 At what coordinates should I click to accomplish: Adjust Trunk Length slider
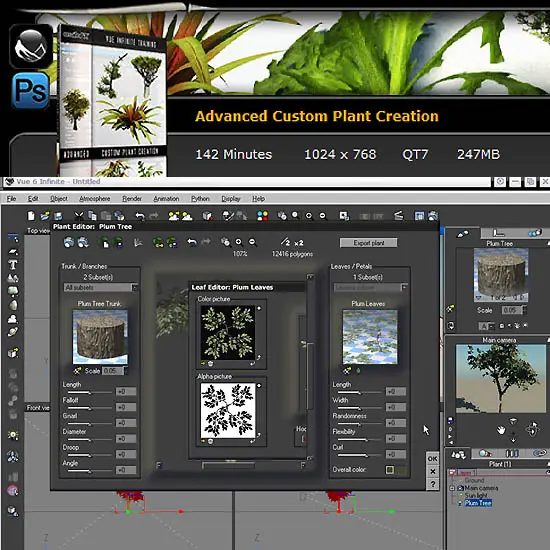tap(90, 392)
